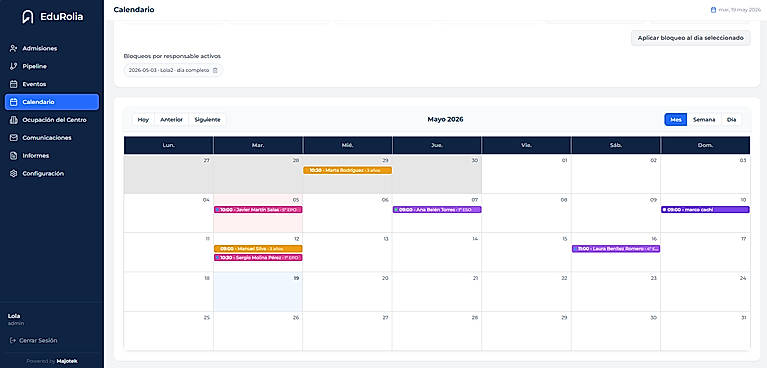Click the Lola admin user label
Viewport: 767px width, 368px height.
16,319
